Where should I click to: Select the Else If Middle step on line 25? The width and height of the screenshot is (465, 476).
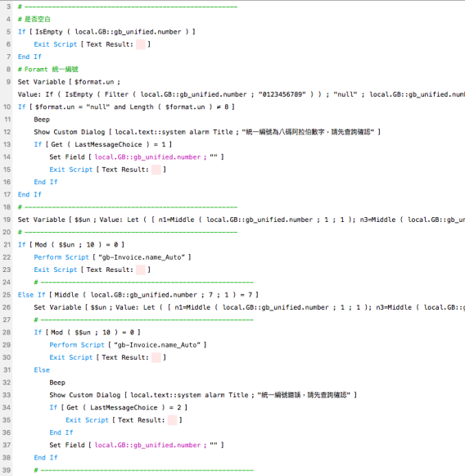tap(138, 295)
